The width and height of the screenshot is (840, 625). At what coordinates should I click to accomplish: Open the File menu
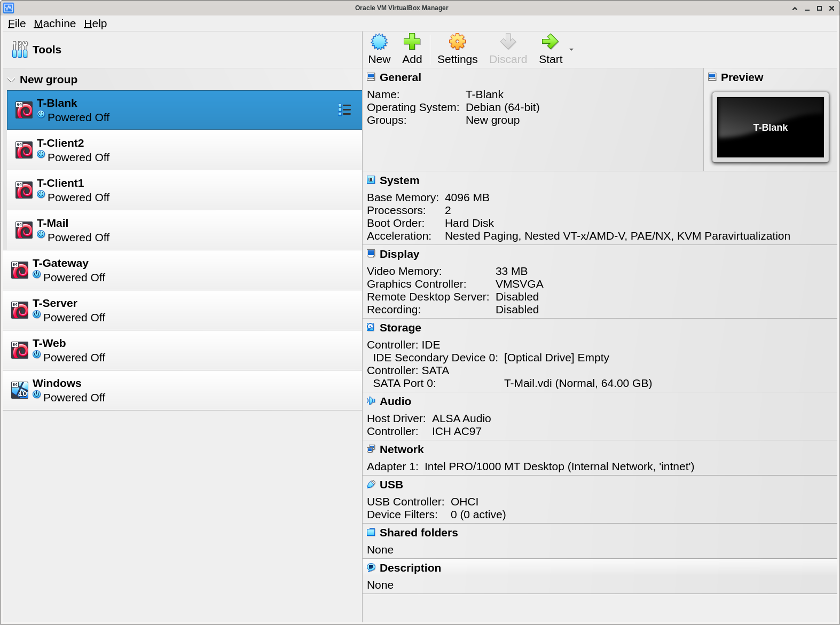click(x=17, y=23)
